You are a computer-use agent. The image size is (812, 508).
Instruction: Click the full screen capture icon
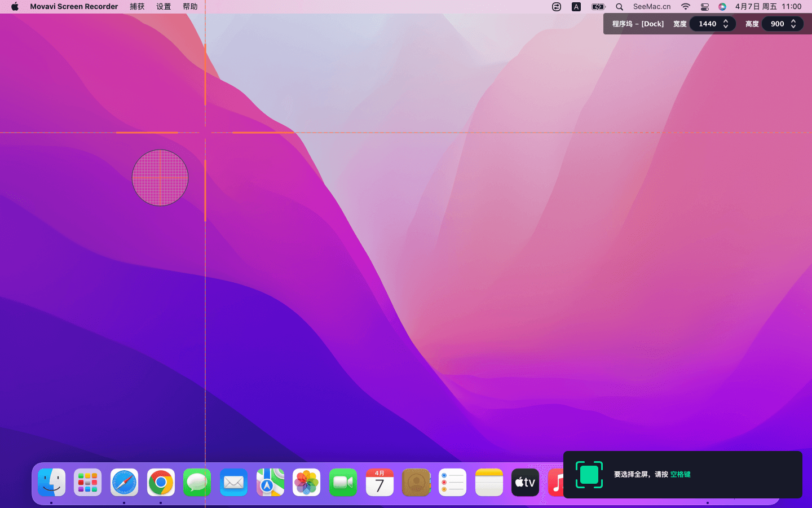(x=589, y=475)
